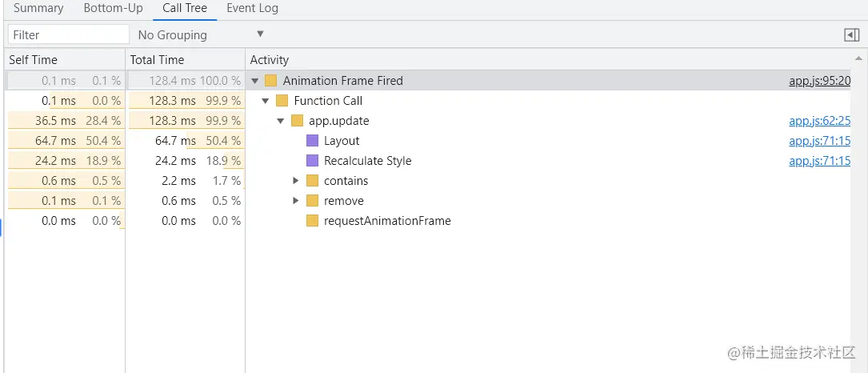
Task: Click the yellow Function Call icon
Action: (x=282, y=101)
